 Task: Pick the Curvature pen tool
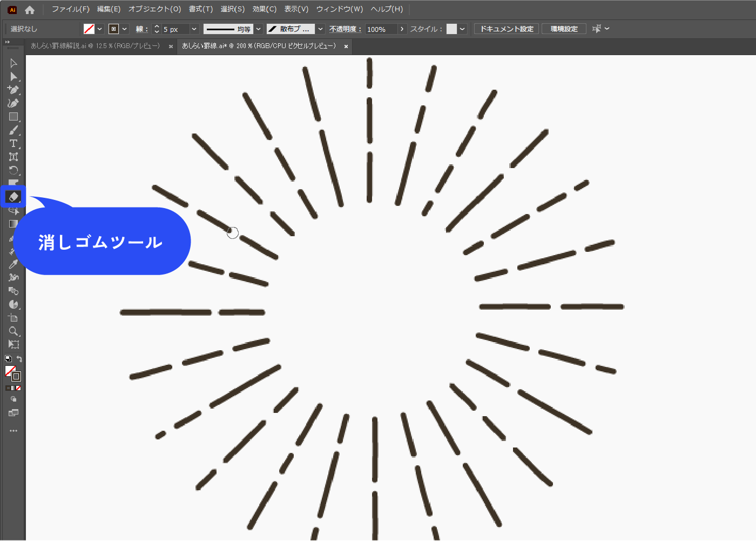pos(13,103)
